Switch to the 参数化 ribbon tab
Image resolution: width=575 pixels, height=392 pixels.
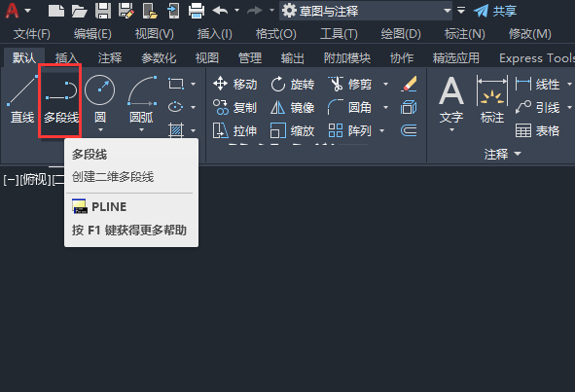[159, 58]
